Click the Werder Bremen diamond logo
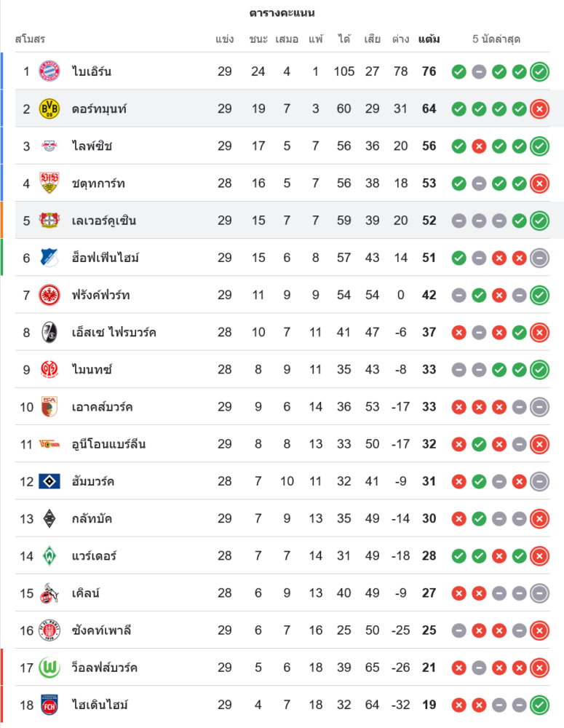The height and width of the screenshot is (728, 564). [49, 555]
